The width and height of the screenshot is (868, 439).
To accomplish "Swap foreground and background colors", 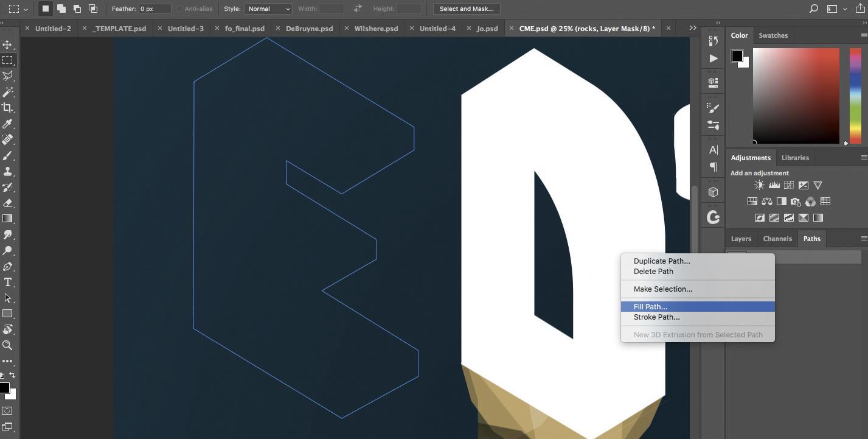I will point(13,375).
